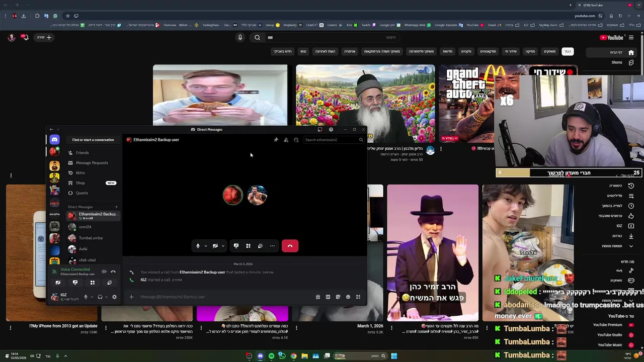Click message attachment plus button
Viewport: 644px width, 362px height.
tap(131, 297)
